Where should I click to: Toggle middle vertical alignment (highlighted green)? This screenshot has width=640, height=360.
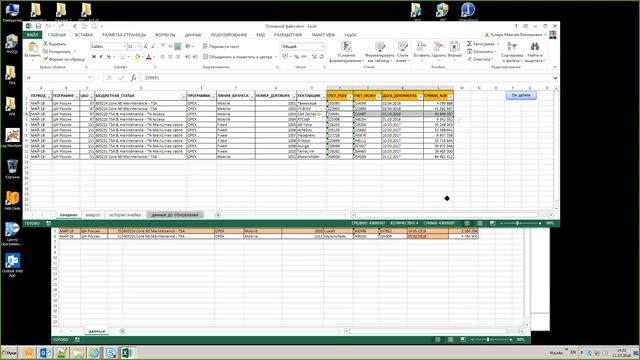[x=178, y=47]
